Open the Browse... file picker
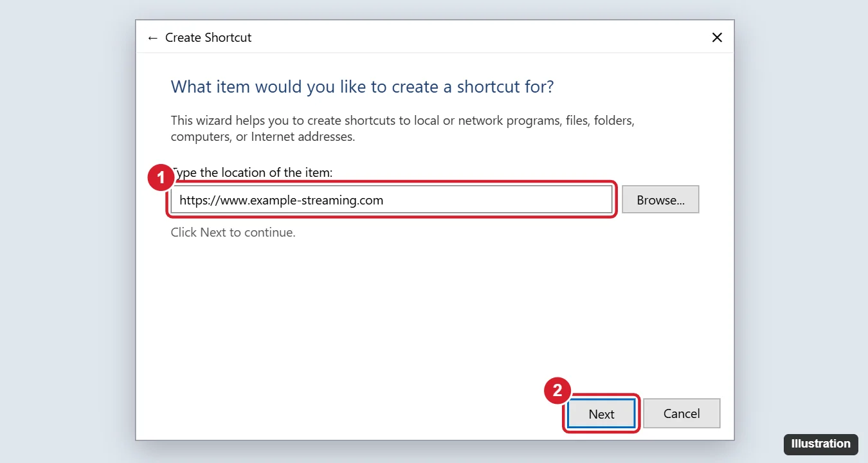 (660, 200)
